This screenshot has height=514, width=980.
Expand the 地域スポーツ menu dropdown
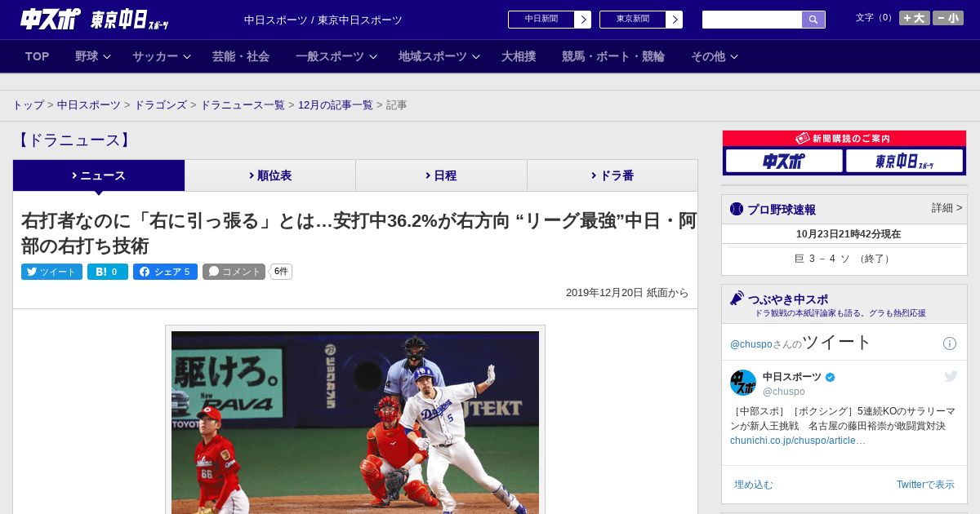pyautogui.click(x=439, y=56)
